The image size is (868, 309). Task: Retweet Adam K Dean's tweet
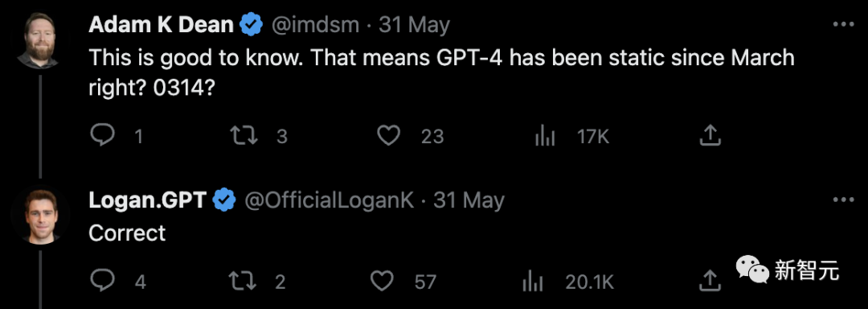click(244, 135)
